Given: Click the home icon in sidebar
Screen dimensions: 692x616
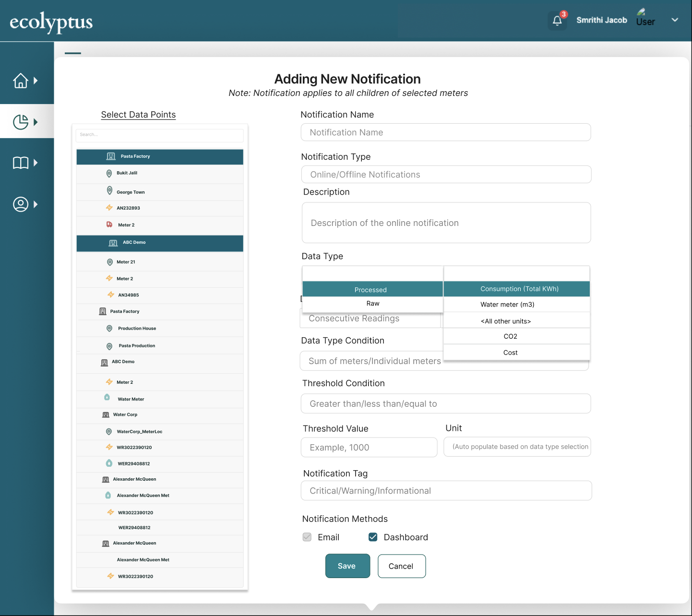Looking at the screenshot, I should click(x=21, y=81).
